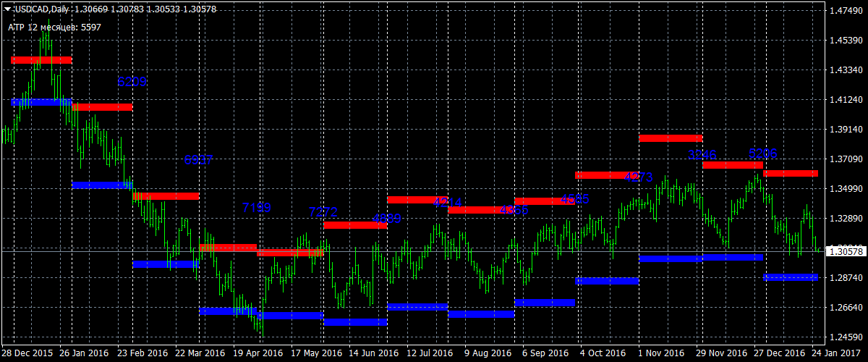Viewport: 868px width, 362px height.
Task: Click the 1.39140 price scale value
Action: coord(845,130)
